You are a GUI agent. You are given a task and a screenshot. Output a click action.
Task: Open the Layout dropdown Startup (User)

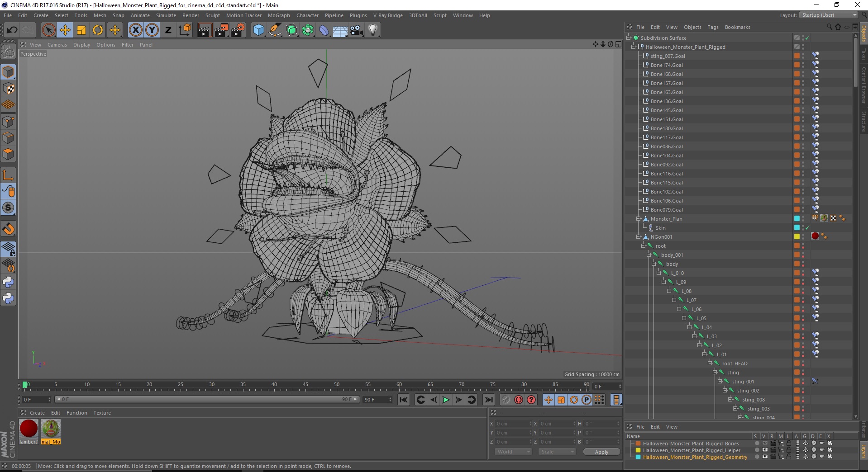tap(829, 15)
